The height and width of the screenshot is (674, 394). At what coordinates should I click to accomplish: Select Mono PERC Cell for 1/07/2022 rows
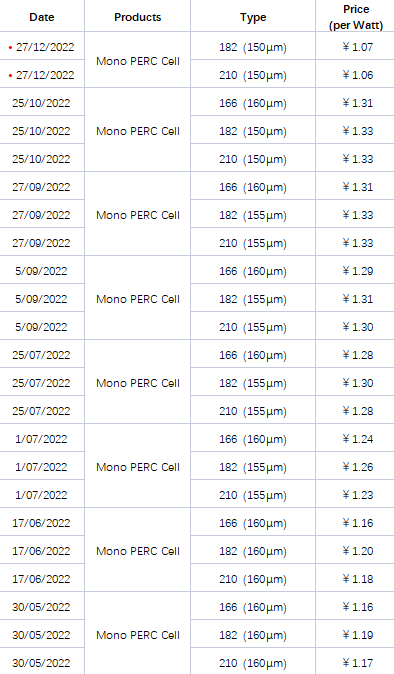click(x=137, y=467)
